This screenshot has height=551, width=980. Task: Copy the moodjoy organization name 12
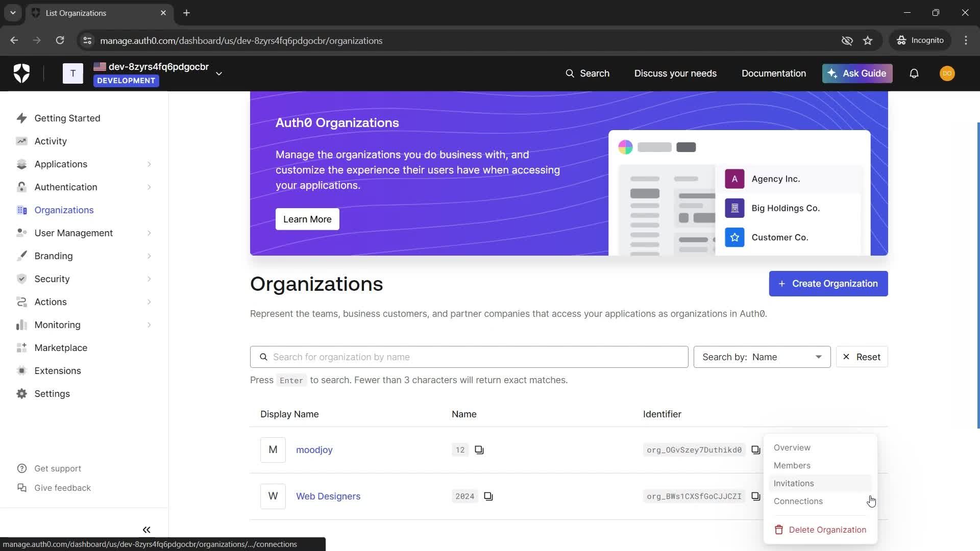click(479, 450)
